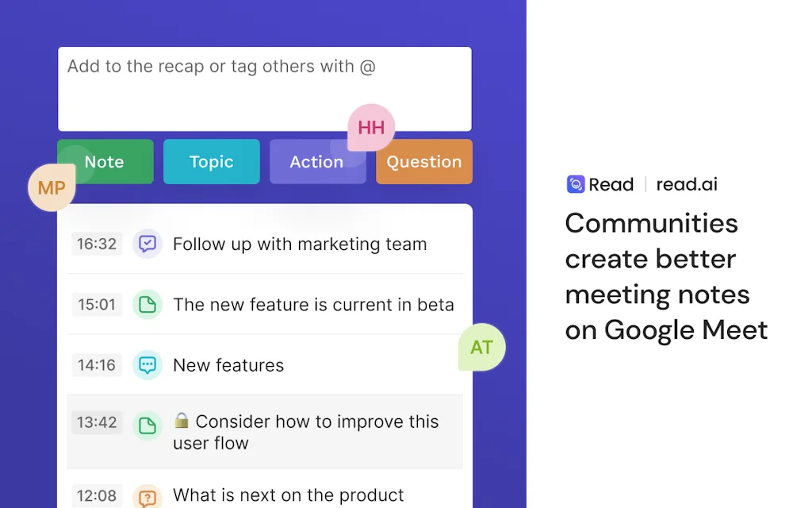
Task: Click the orange question icon at 12:08
Action: coord(147,496)
